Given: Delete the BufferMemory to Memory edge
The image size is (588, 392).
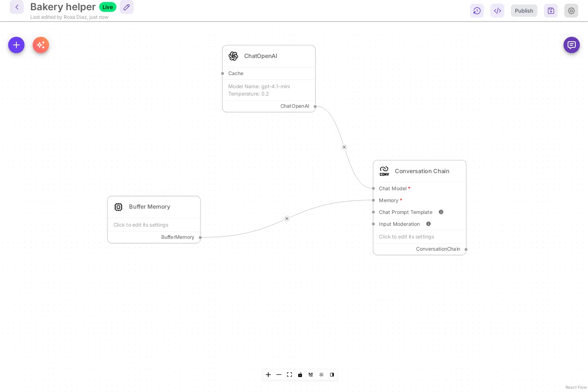Looking at the screenshot, I should click(x=287, y=218).
